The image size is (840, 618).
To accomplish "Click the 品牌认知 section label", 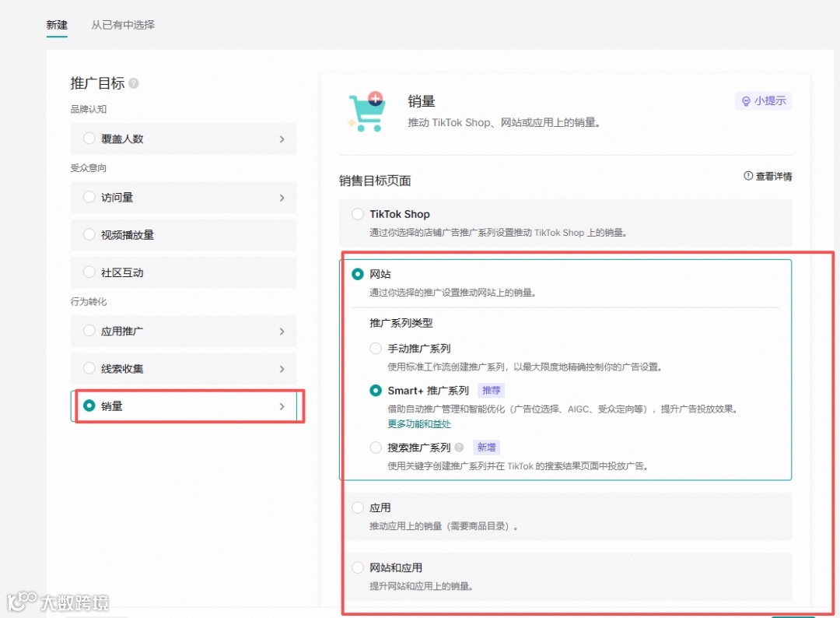I will [89, 109].
